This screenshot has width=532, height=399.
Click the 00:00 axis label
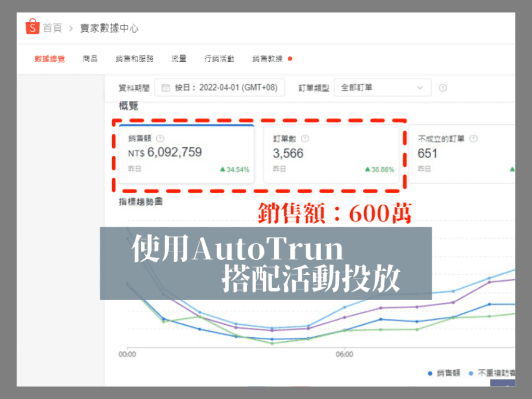pyautogui.click(x=127, y=354)
